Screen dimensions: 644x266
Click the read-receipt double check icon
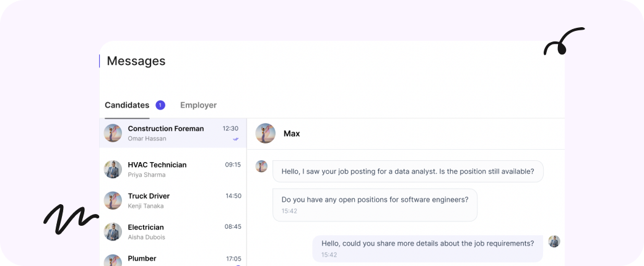(236, 139)
